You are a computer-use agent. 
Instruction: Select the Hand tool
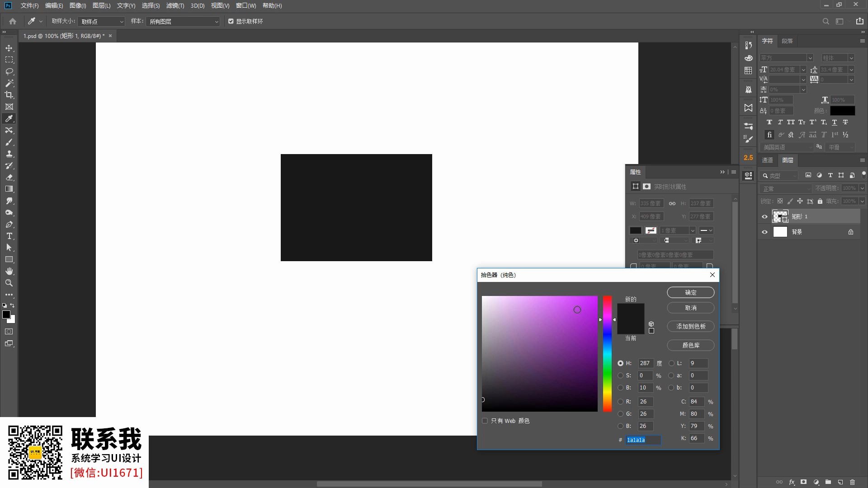click(x=9, y=271)
